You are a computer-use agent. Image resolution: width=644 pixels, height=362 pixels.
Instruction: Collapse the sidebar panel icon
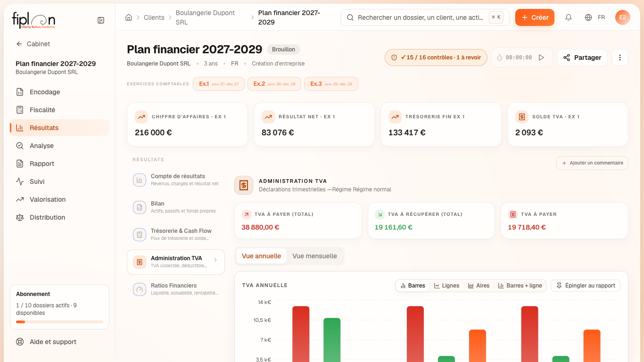pos(101,20)
